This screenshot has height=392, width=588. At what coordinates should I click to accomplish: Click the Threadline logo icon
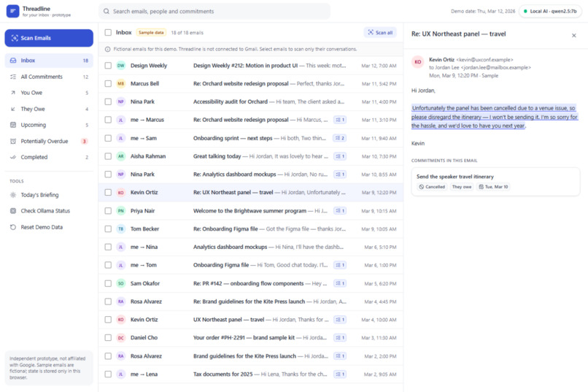(12, 11)
